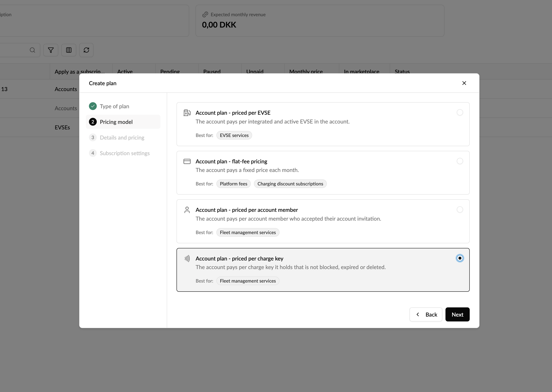
Task: Click the Next button
Action: coord(457,314)
